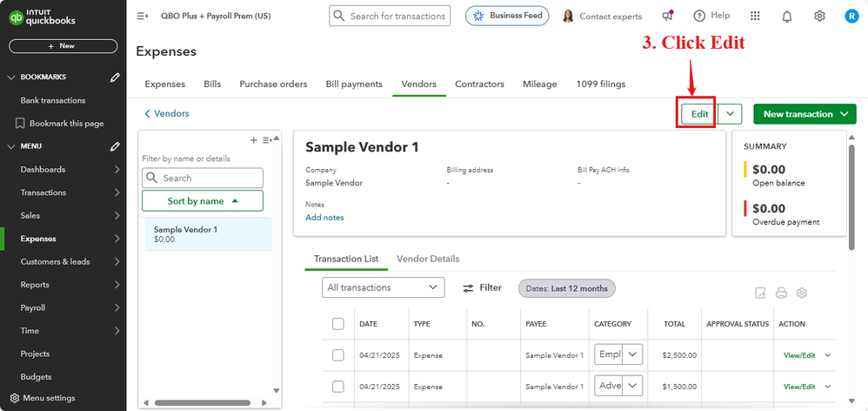Switch to Vendor Details tab

click(x=428, y=259)
